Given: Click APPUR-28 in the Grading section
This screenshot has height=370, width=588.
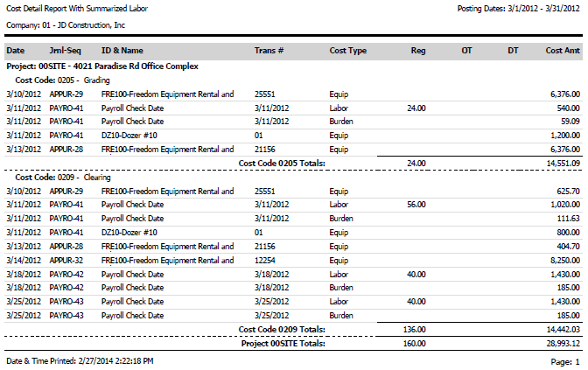Looking at the screenshot, I should [66, 150].
